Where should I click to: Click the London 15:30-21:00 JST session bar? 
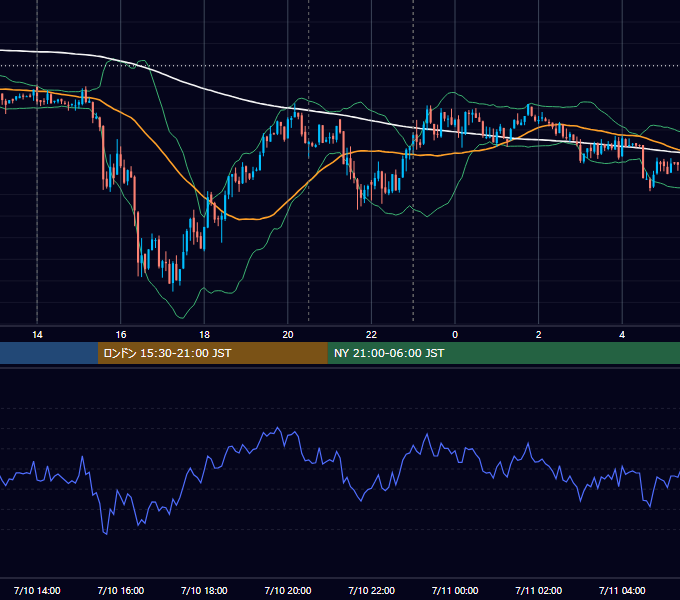coord(212,353)
